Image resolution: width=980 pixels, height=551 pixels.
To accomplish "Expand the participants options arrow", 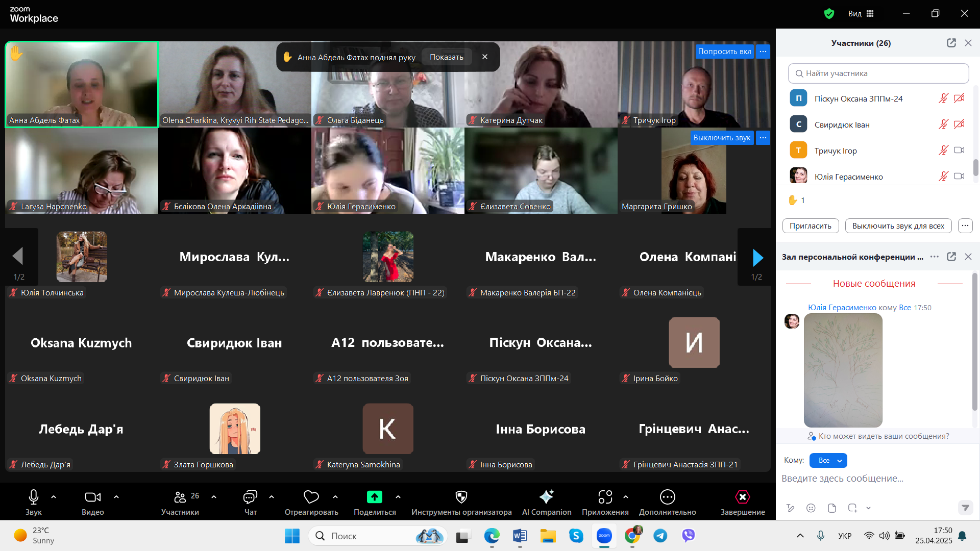I will point(214,496).
